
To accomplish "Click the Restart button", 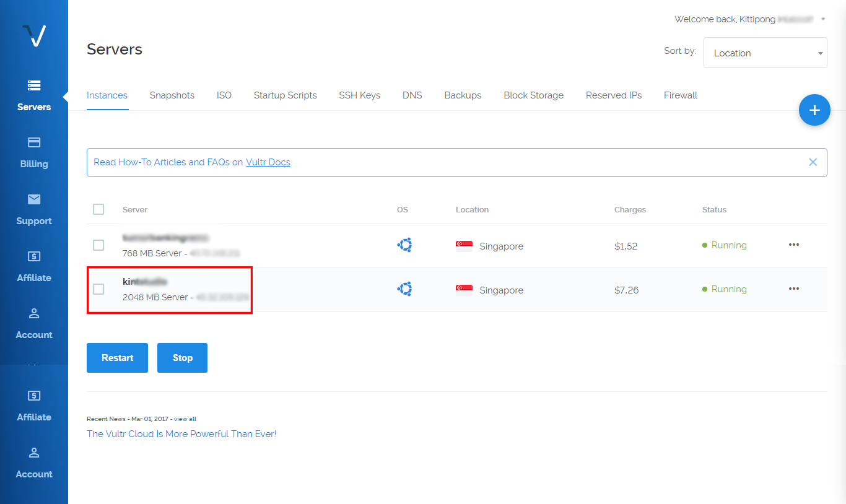I will point(118,358).
